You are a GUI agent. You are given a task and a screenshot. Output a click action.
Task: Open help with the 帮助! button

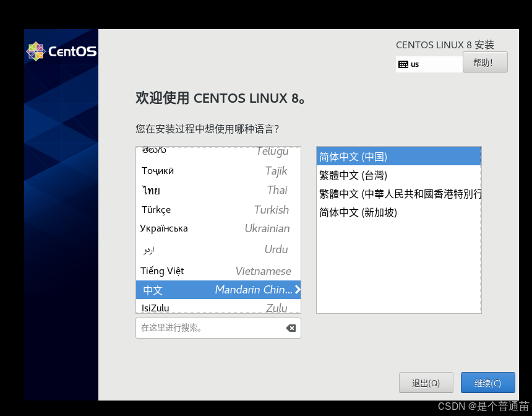(x=485, y=62)
